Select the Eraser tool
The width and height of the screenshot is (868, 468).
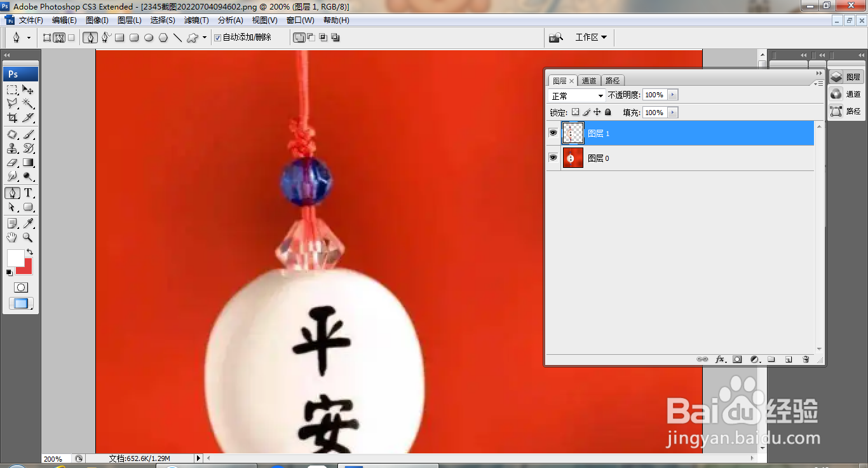pos(12,162)
